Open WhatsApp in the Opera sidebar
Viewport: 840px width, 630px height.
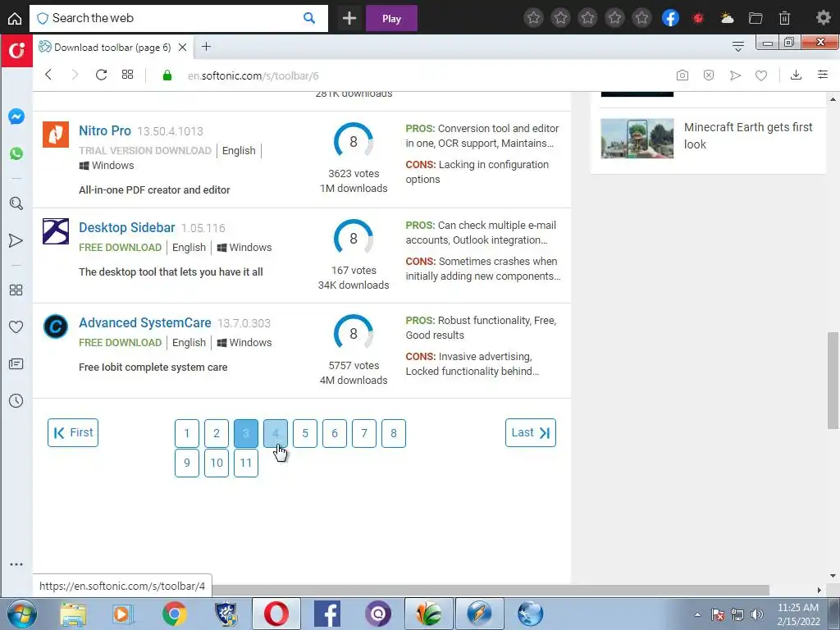[x=16, y=153]
